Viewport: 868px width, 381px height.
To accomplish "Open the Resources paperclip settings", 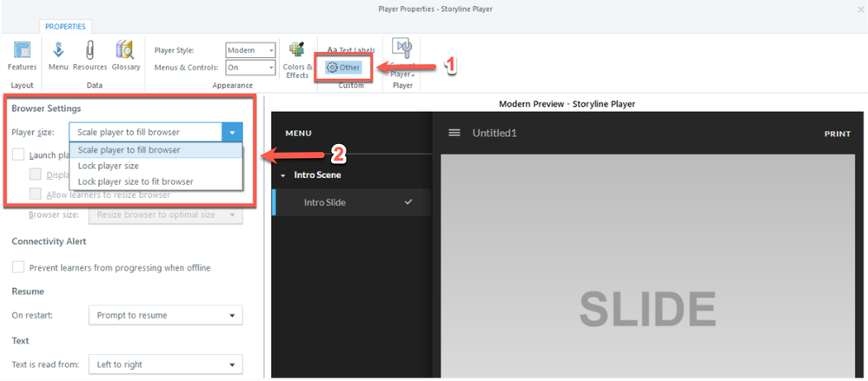I will [89, 56].
